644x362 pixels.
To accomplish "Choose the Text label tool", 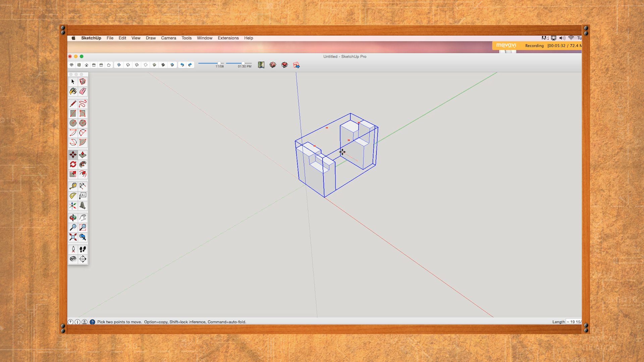I will click(x=83, y=195).
